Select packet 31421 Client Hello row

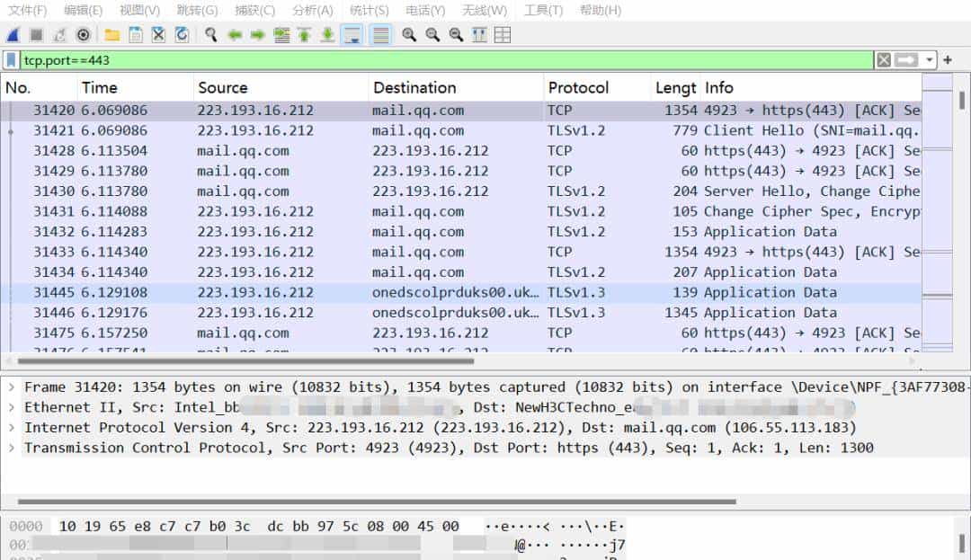[461, 130]
